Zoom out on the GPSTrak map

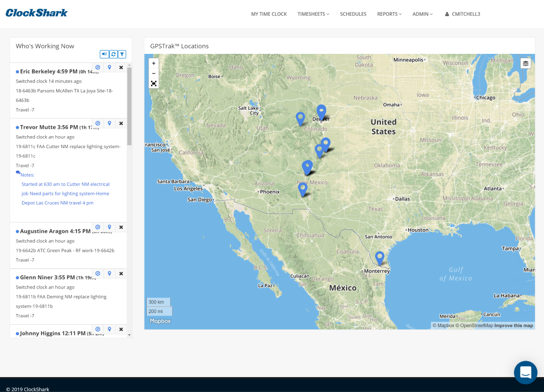[x=154, y=74]
